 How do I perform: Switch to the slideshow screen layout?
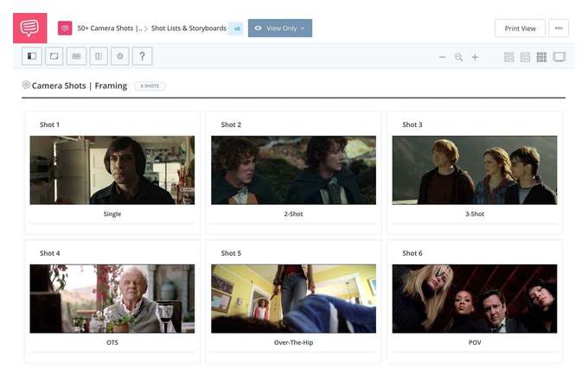coord(559,57)
